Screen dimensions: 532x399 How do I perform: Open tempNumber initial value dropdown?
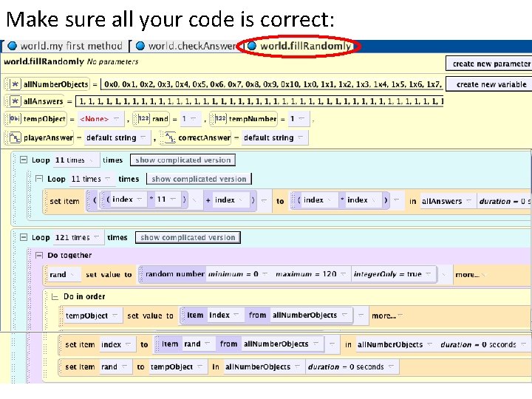click(x=299, y=119)
